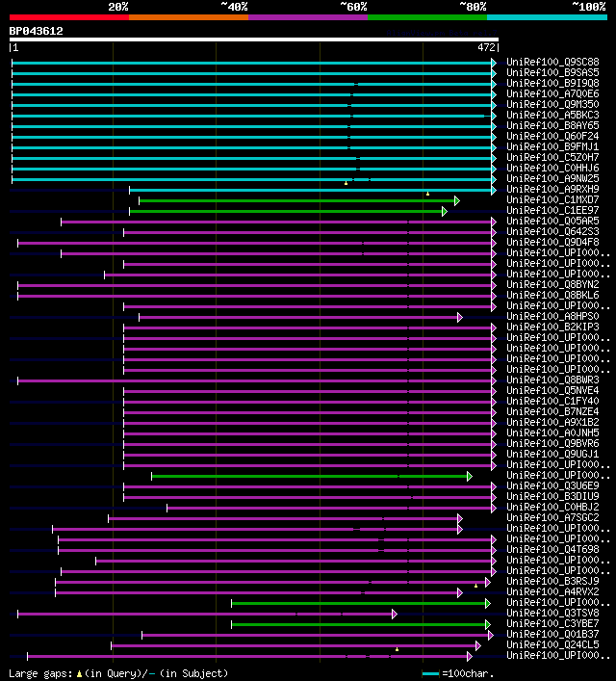Click the arrowhead ending the A8HPS0 bar
The image size is (616, 681).
pos(460,318)
